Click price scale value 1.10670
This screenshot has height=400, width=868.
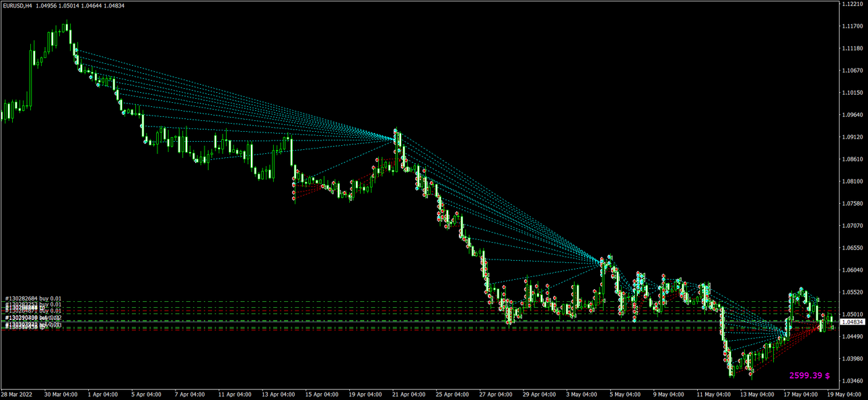(852, 71)
